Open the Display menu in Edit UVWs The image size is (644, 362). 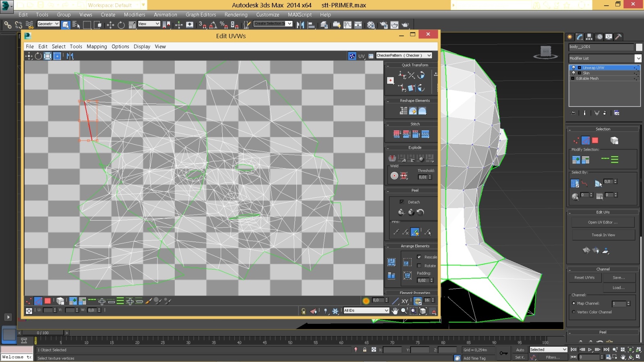tap(142, 47)
